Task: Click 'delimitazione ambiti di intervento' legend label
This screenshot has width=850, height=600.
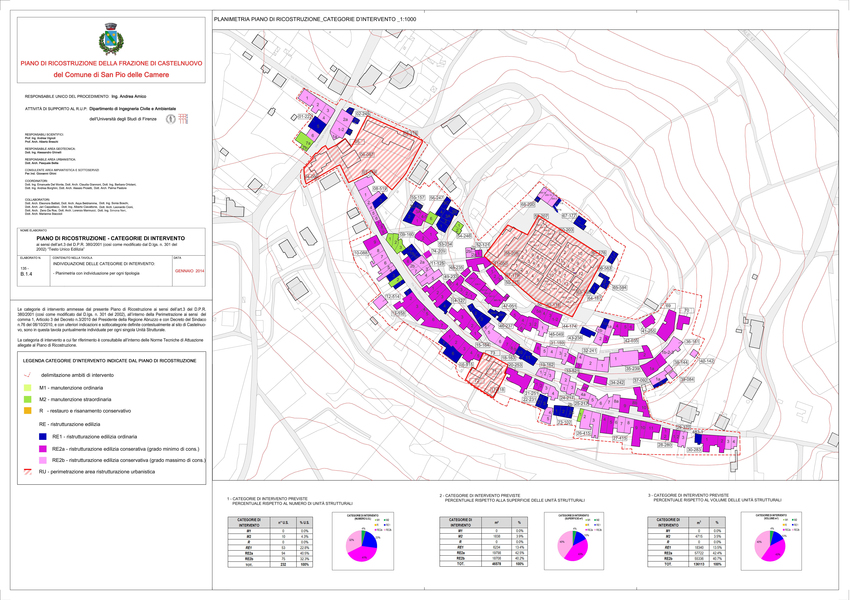Action: point(77,375)
